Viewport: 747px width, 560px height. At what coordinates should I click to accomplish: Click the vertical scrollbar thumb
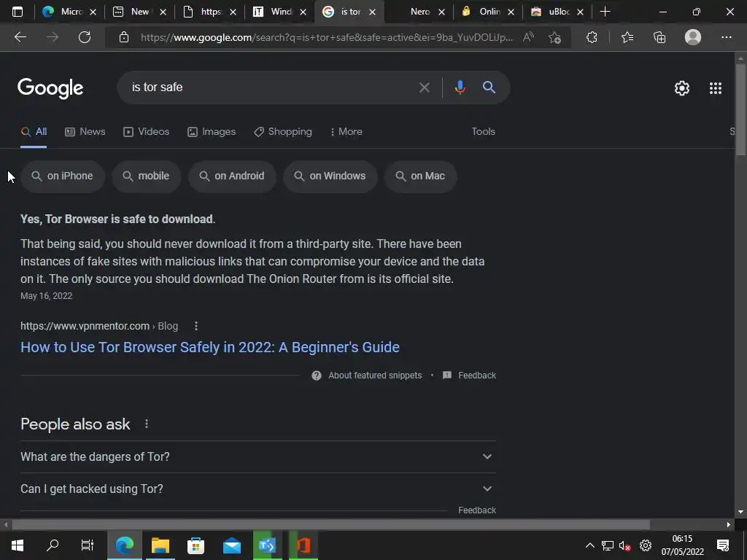tap(740, 109)
